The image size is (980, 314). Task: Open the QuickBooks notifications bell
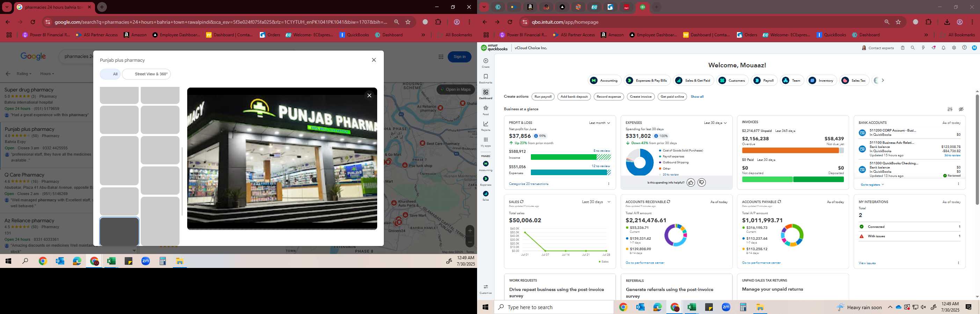[943, 48]
